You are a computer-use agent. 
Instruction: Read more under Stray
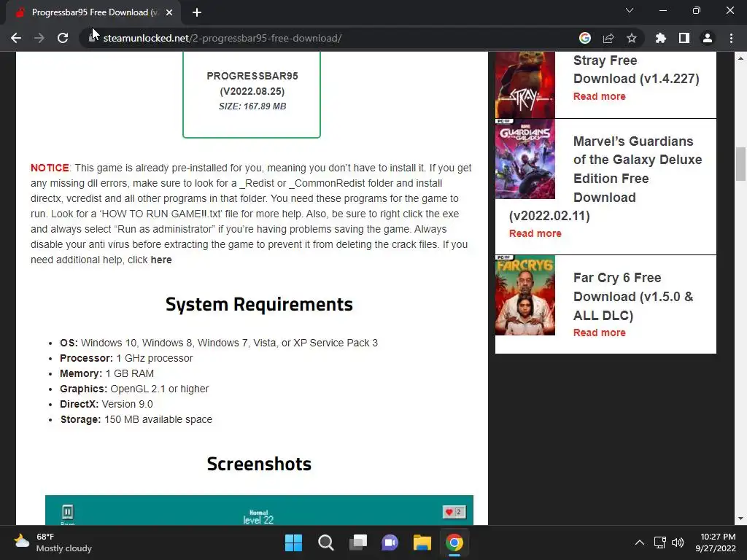pyautogui.click(x=600, y=96)
